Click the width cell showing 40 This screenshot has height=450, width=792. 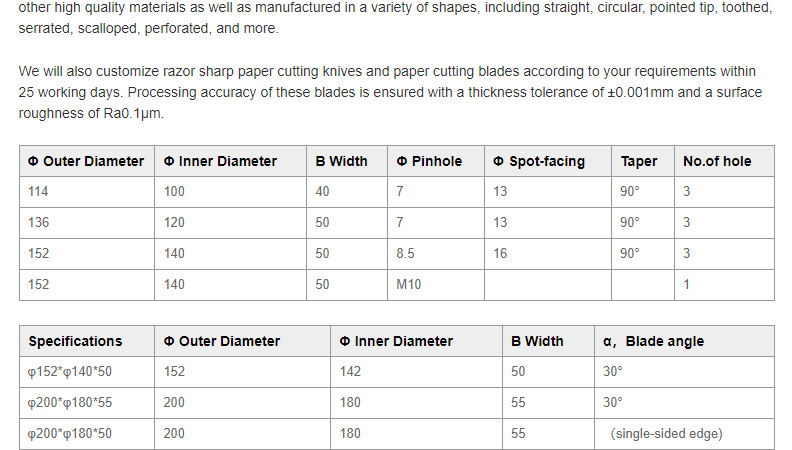click(322, 192)
